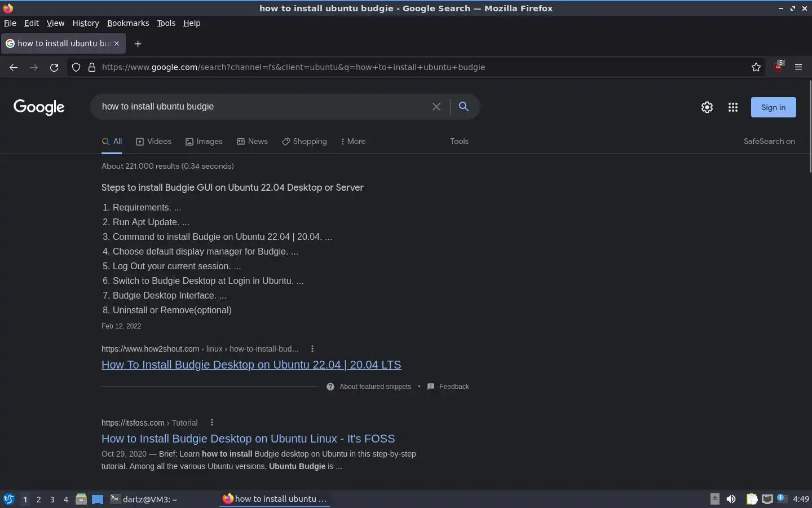The height and width of the screenshot is (508, 812).
Task: Open the search Tools options
Action: coord(459,141)
